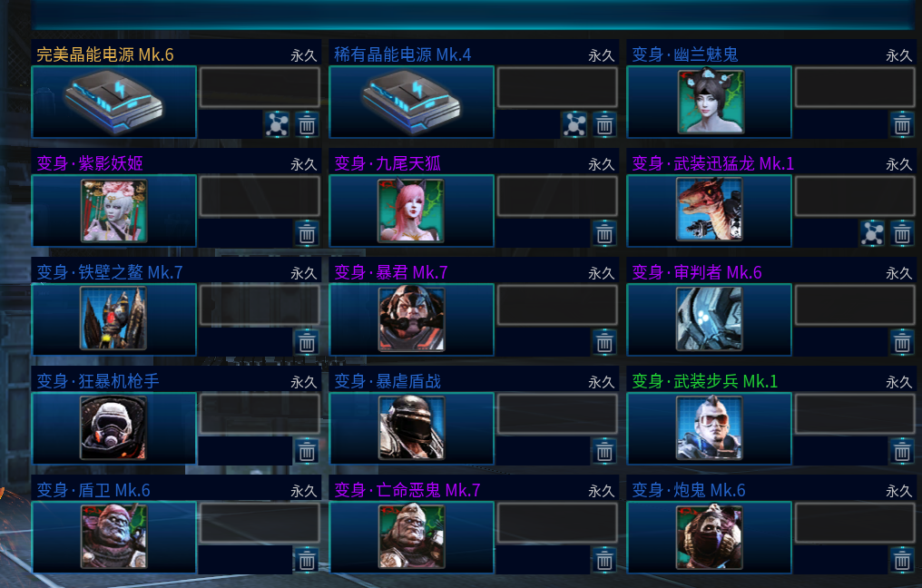Select the 完美晶能电源 Mk.6 power source image

113,102
